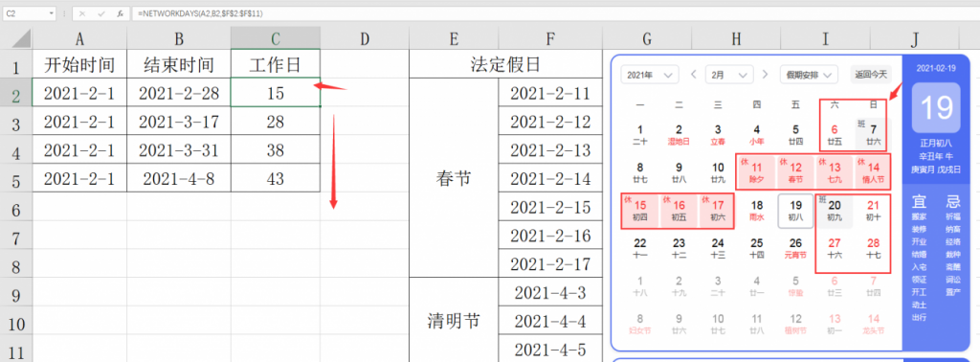This screenshot has width=980, height=362.
Task: Click the header cell 工作日
Action: (276, 64)
